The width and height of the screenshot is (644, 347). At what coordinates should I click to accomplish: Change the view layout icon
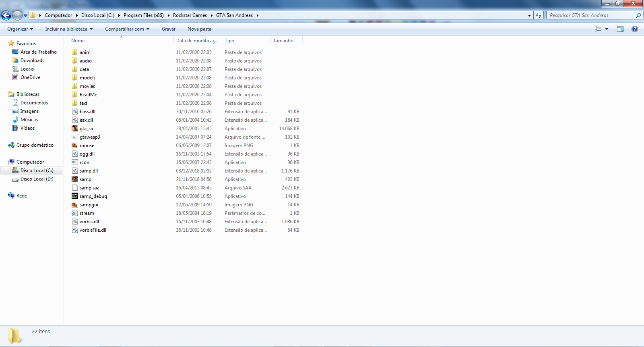click(598, 29)
